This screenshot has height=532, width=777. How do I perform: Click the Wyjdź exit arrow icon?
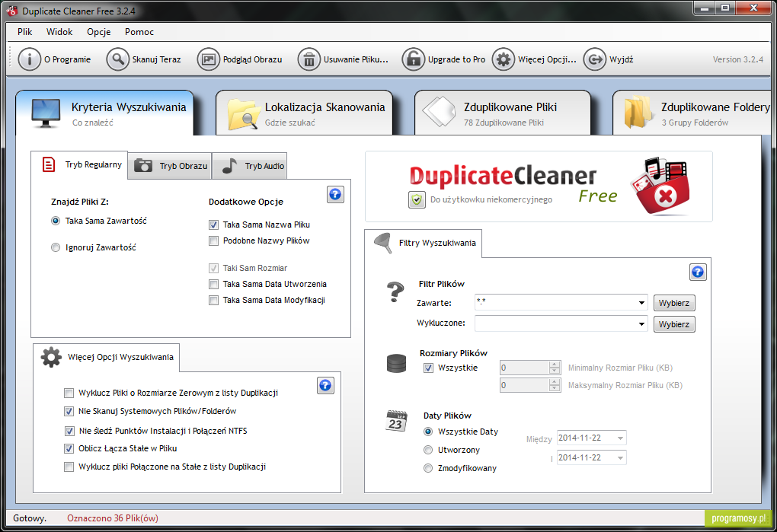tap(595, 59)
